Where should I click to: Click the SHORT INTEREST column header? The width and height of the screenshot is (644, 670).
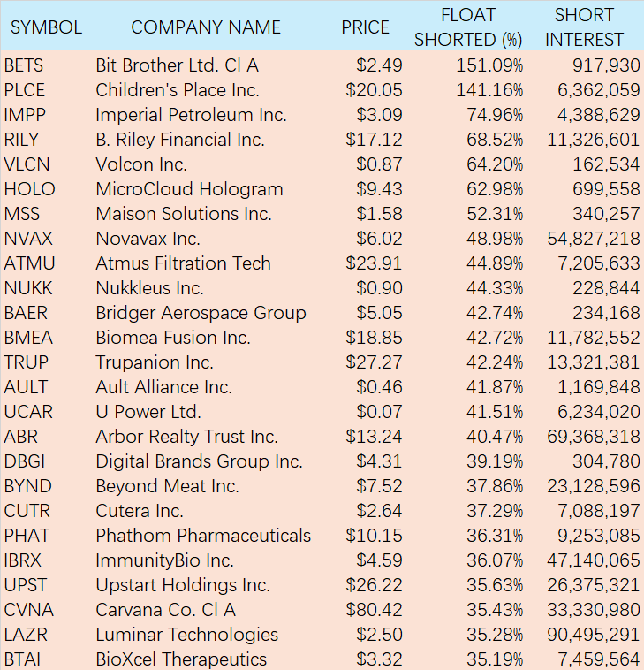click(584, 27)
